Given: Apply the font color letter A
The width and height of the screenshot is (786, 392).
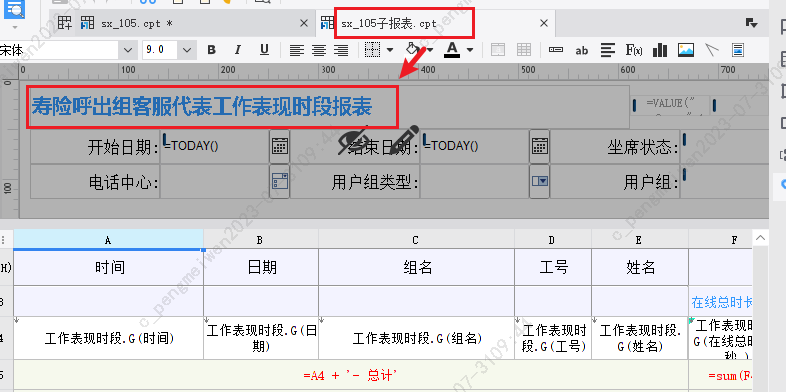Looking at the screenshot, I should (x=452, y=50).
